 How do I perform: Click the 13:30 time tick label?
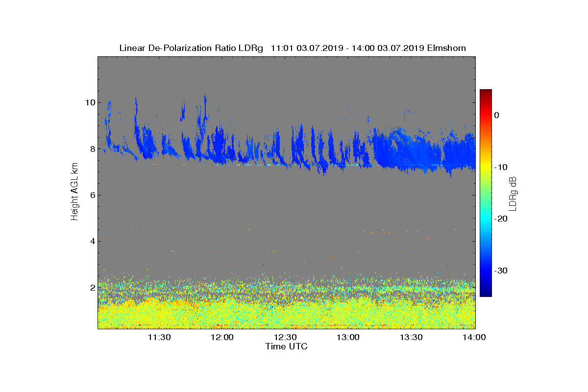[412, 337]
